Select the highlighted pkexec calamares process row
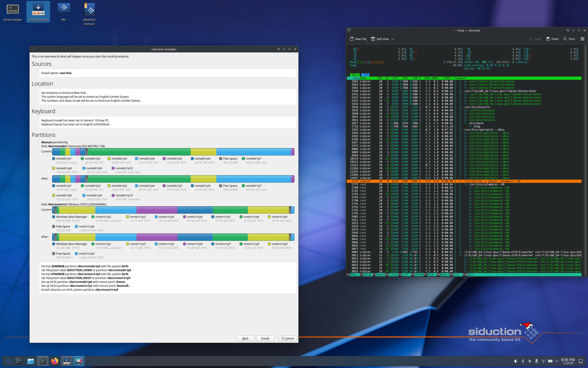Screen dimensions: 588x368 [464, 181]
